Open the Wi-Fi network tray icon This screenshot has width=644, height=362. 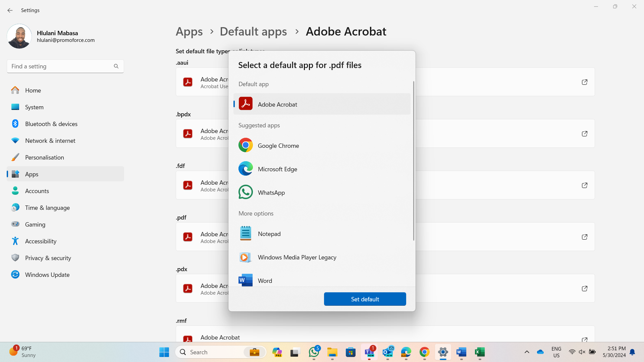coord(572,352)
